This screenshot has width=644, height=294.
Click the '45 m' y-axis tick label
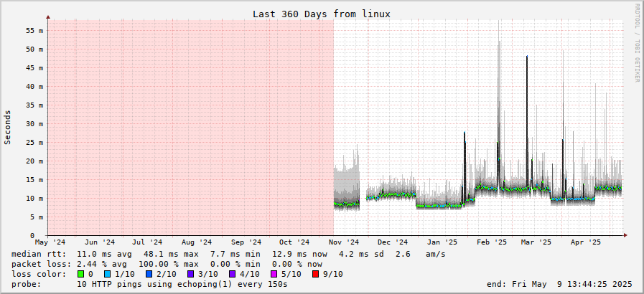[x=34, y=67]
